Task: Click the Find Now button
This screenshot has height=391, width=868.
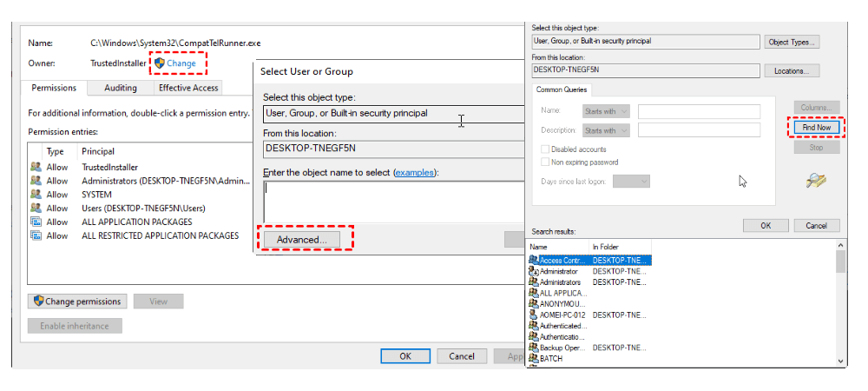Action: tap(816, 128)
